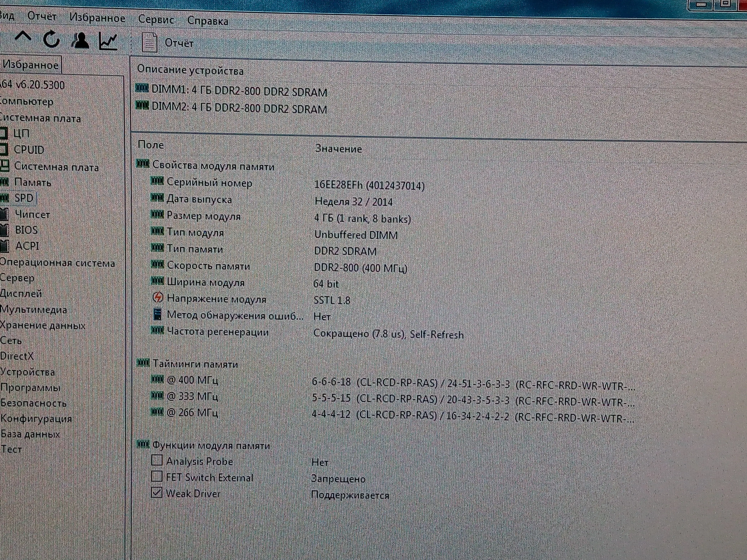
Task: Open the Справка menu
Action: click(x=208, y=21)
